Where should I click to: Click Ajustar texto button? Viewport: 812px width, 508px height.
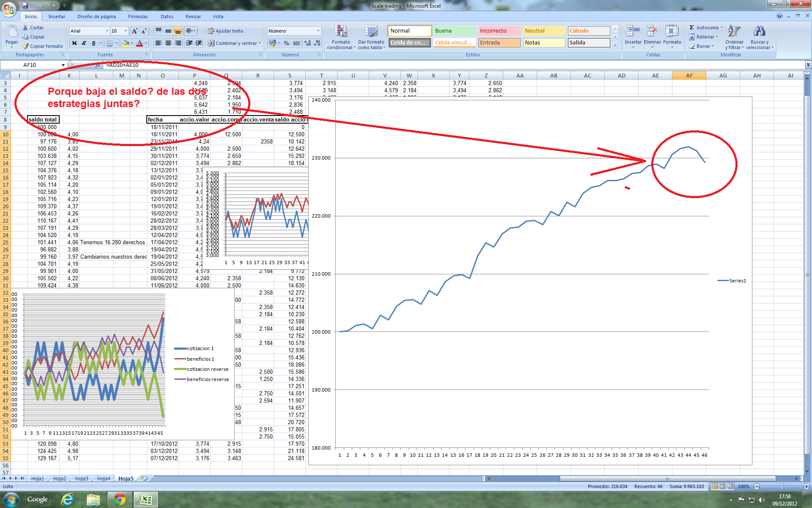click(x=225, y=31)
